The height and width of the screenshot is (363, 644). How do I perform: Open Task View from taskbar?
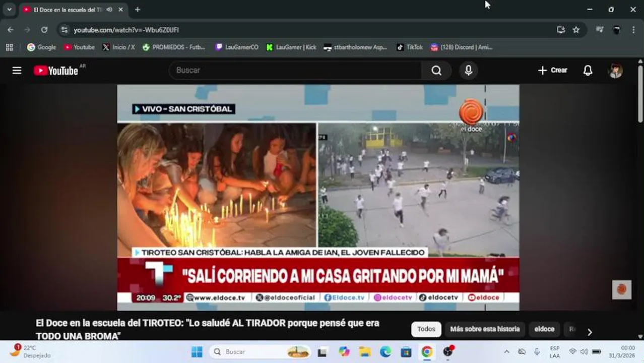[323, 351]
